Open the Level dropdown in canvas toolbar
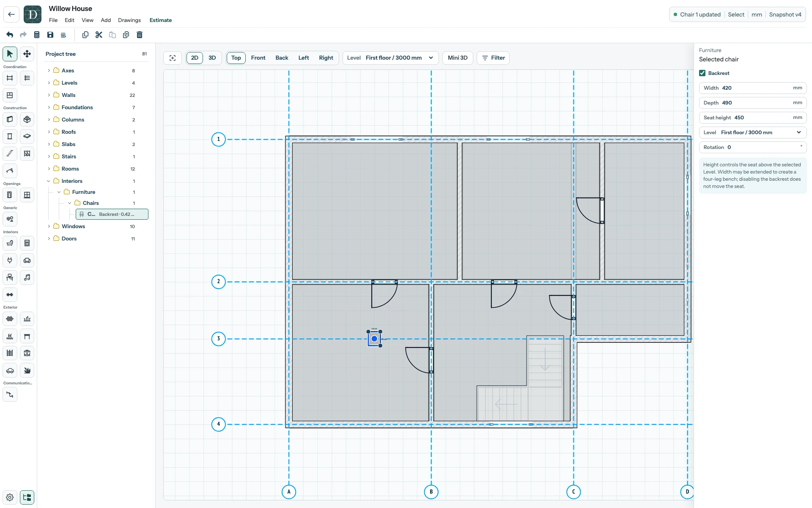 pyautogui.click(x=390, y=58)
